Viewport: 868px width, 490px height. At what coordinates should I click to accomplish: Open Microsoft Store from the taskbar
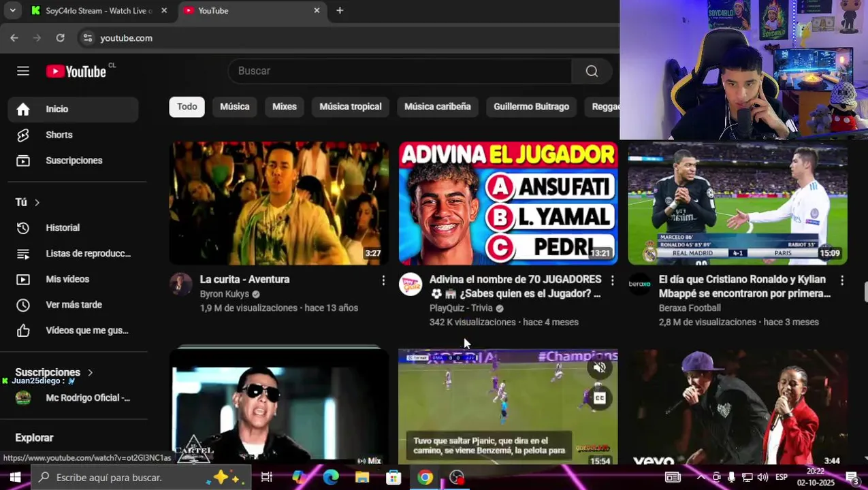[x=393, y=478]
